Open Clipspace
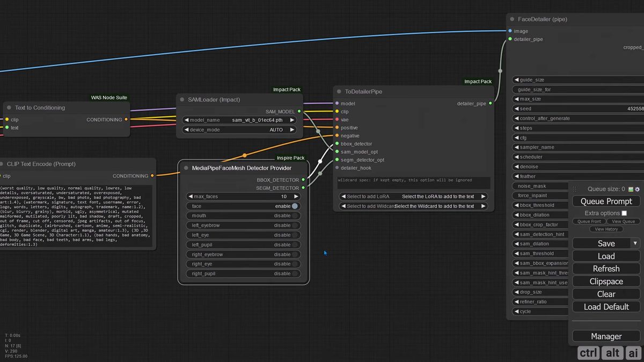The width and height of the screenshot is (644, 362). pyautogui.click(x=606, y=282)
